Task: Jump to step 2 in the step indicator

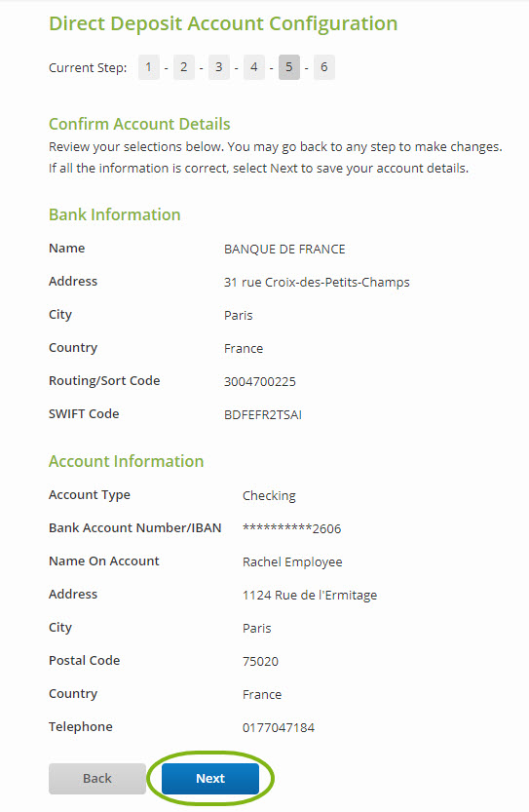Action: 184,67
